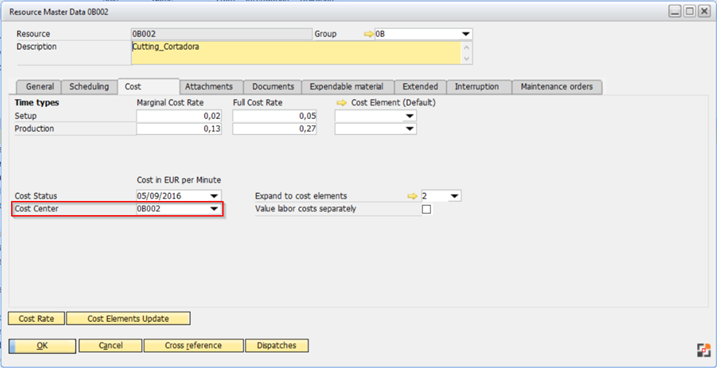Click the Production Full Cost Rate field

275,129
